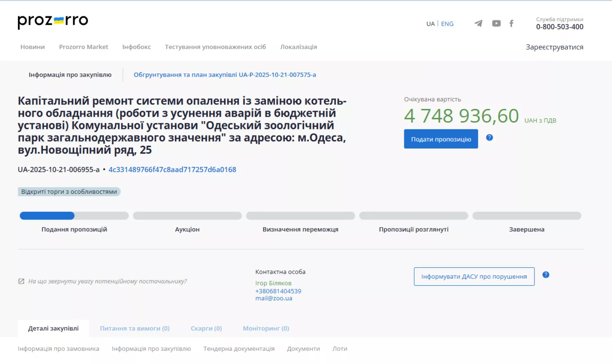Screen dimensions: 612x364
Task: Click Інформувати ДАСУ про порушення button
Action: point(474,277)
